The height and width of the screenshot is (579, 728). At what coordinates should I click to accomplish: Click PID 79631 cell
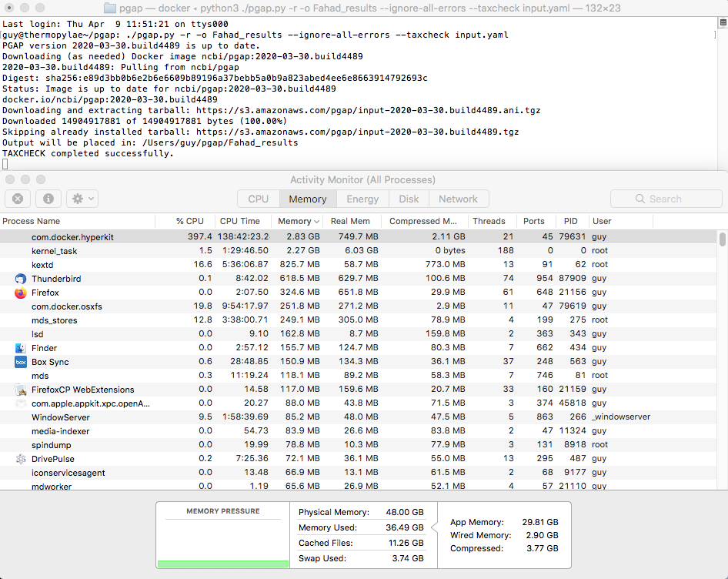tap(572, 236)
